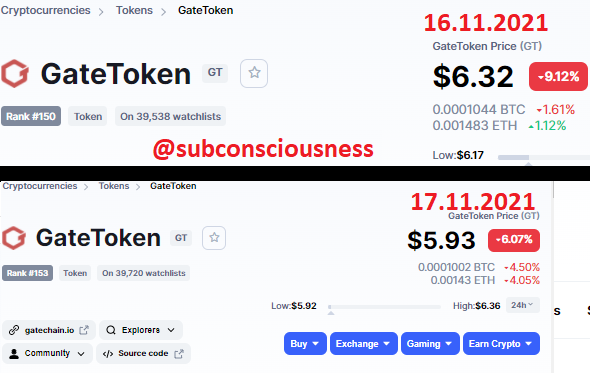Image resolution: width=590 pixels, height=373 pixels.
Task: Open the Earn Crypto dropdown button
Action: (x=501, y=344)
